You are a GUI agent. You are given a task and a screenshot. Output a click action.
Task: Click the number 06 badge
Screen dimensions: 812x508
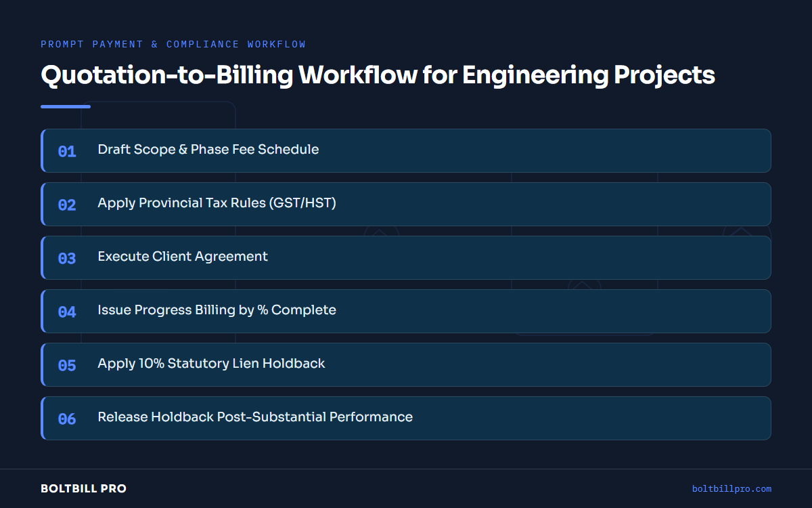coord(67,419)
